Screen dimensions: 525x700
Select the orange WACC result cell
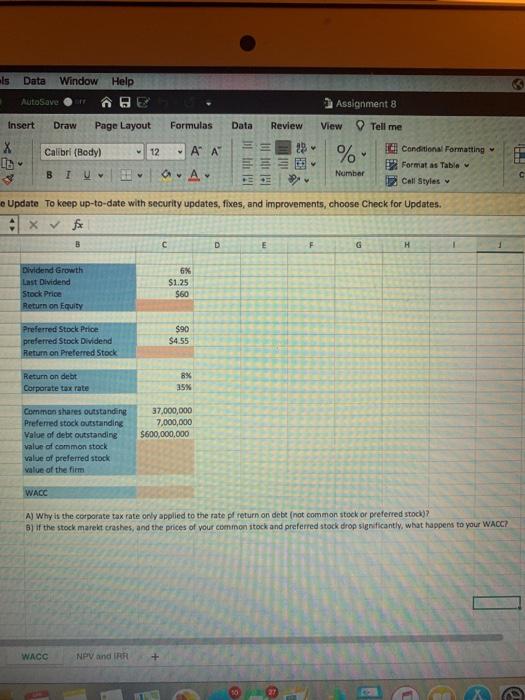(165, 492)
